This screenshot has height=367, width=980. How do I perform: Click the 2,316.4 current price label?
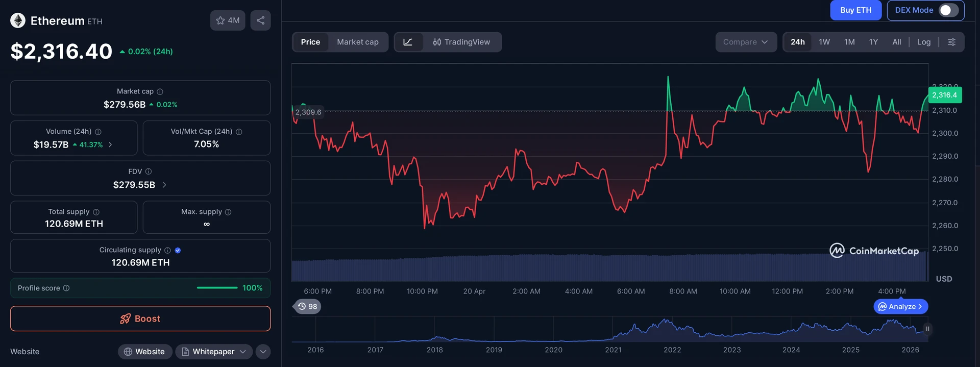945,95
